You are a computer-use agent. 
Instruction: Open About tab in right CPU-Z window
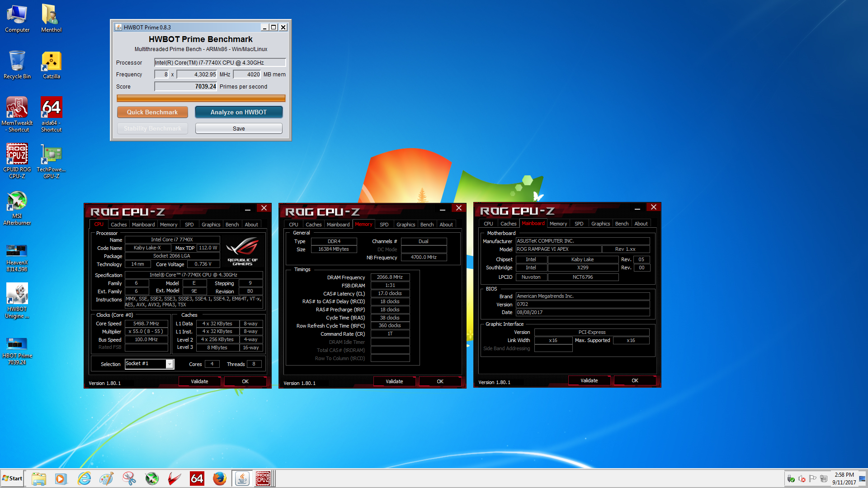click(x=641, y=224)
